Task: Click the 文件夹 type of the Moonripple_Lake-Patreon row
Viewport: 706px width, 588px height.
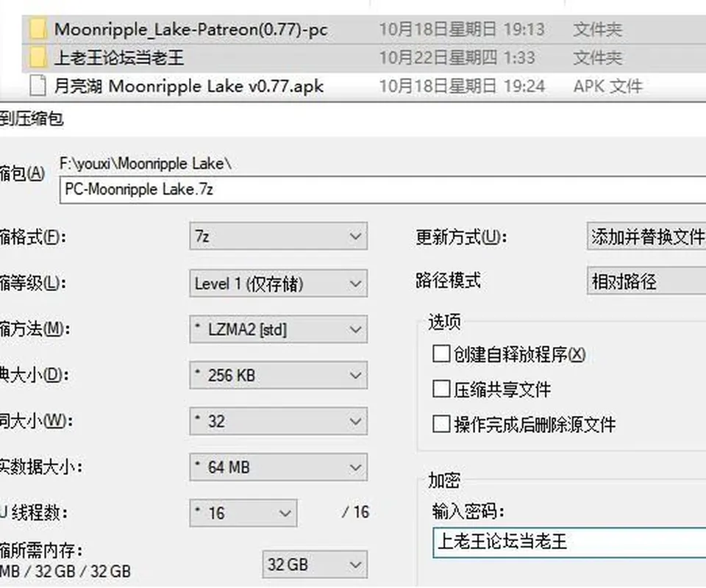Action: [598, 29]
